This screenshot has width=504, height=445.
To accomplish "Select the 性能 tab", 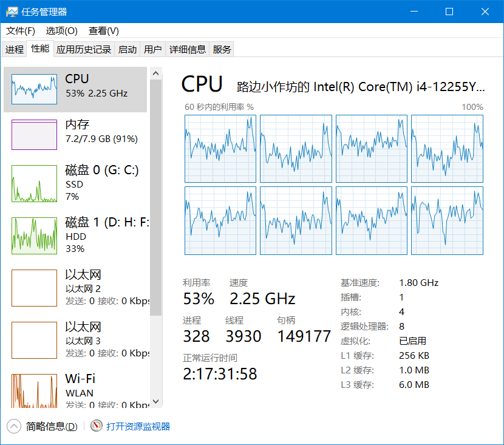I will tap(40, 49).
